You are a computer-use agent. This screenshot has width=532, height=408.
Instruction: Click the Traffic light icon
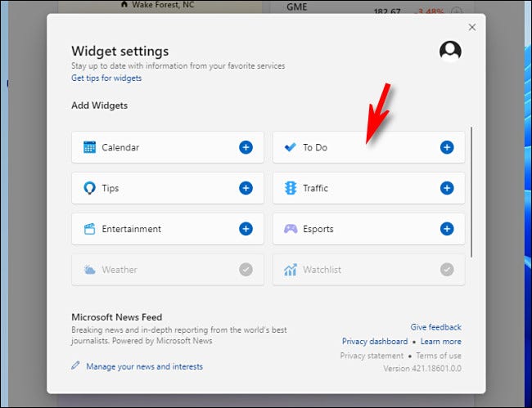click(291, 188)
